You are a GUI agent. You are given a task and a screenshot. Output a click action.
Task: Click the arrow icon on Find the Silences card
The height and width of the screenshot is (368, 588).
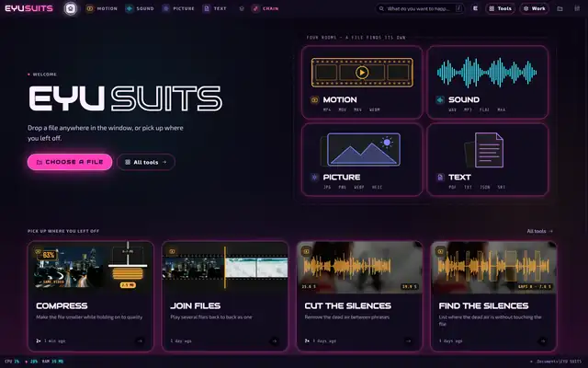point(543,341)
